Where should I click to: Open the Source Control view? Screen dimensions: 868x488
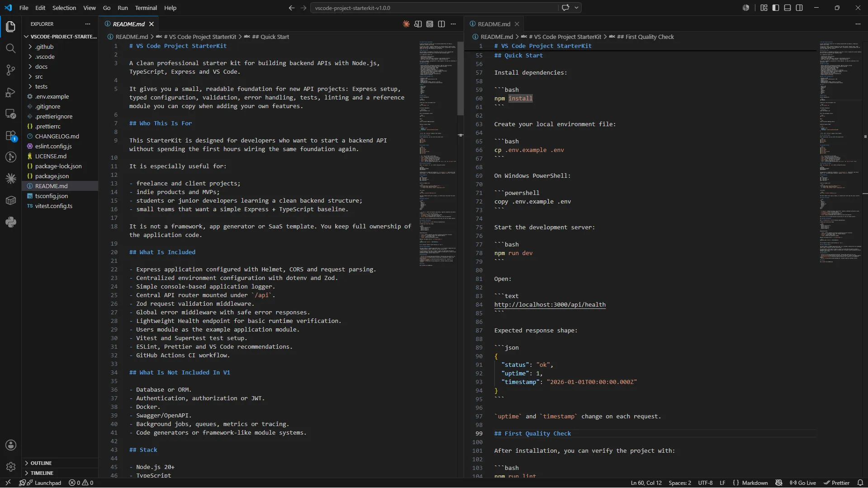point(10,70)
